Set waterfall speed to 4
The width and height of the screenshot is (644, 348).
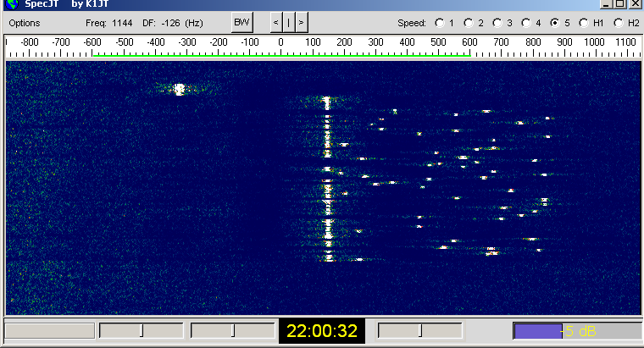point(526,23)
